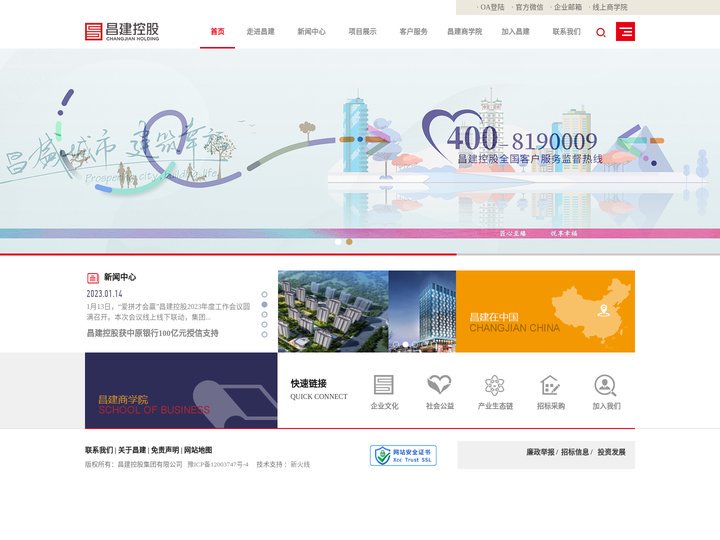
Task: Click the OA登陆 top link
Action: 492,7
